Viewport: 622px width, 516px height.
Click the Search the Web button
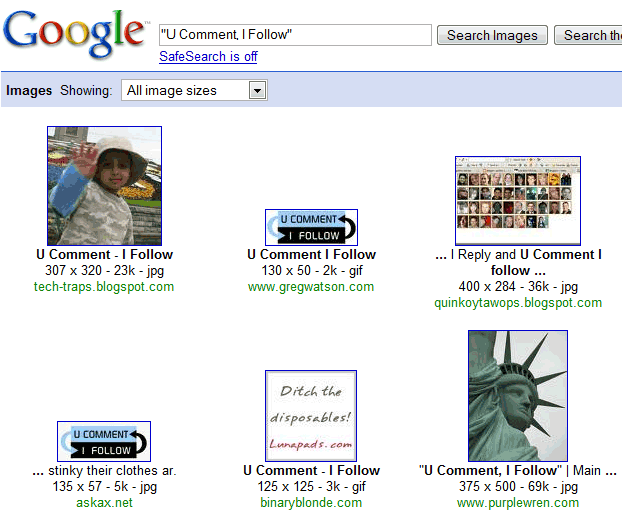point(588,35)
